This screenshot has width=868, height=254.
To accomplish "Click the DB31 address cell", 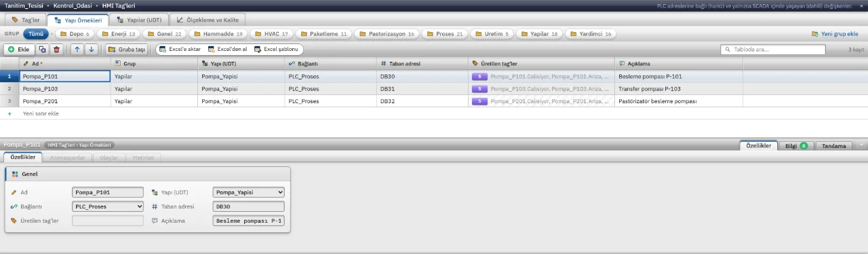I will click(x=422, y=89).
